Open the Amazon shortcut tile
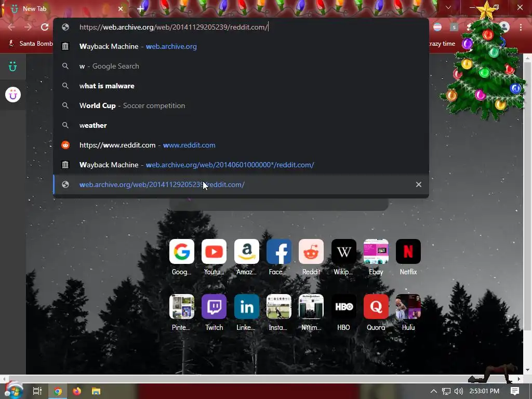 pyautogui.click(x=247, y=251)
